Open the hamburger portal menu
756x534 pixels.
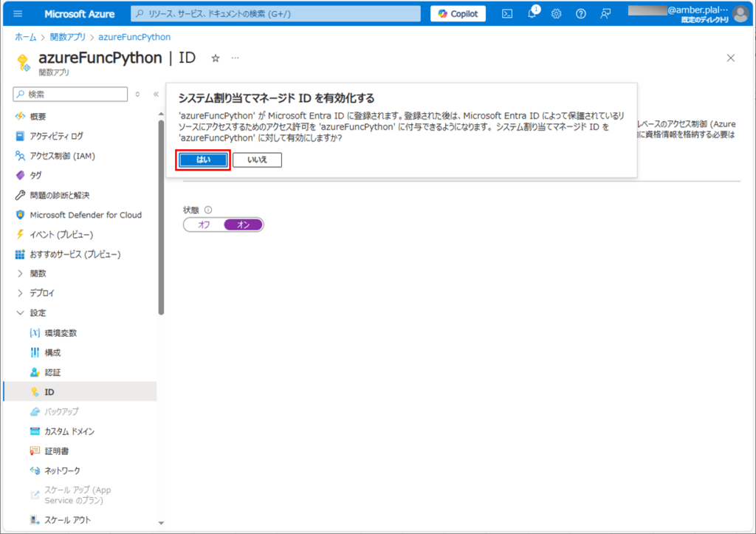pos(18,14)
